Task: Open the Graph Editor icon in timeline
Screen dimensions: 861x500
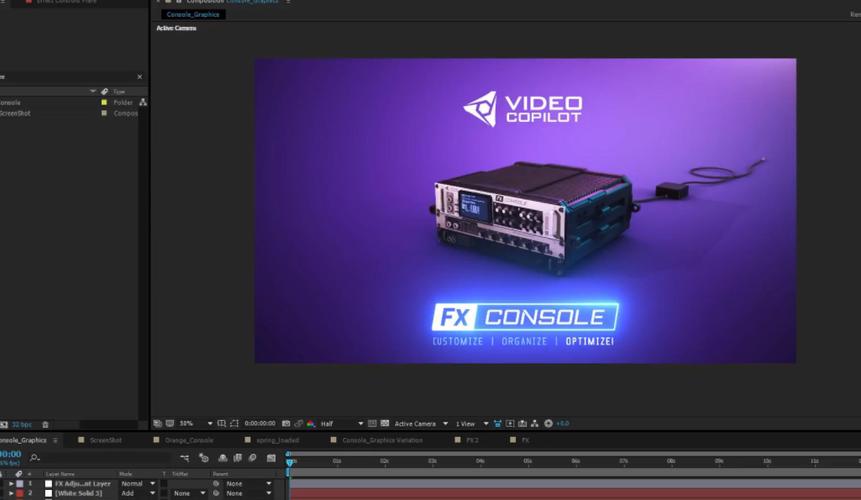Action: 271,458
